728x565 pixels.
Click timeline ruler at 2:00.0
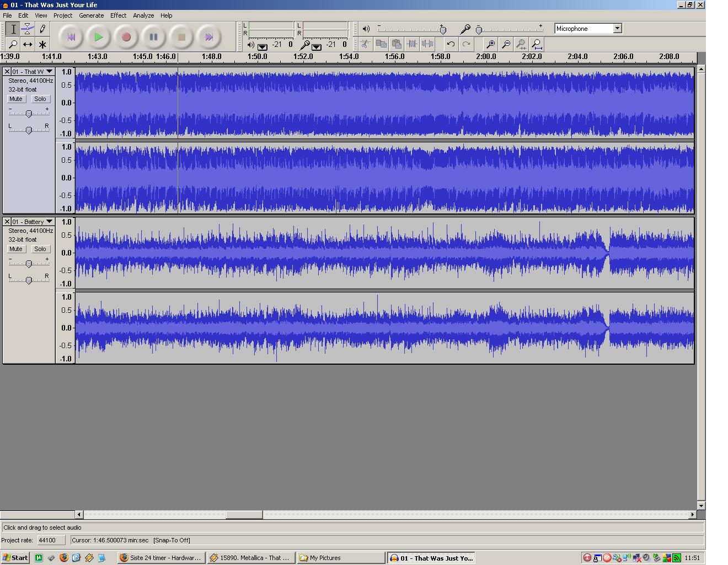[x=486, y=57]
